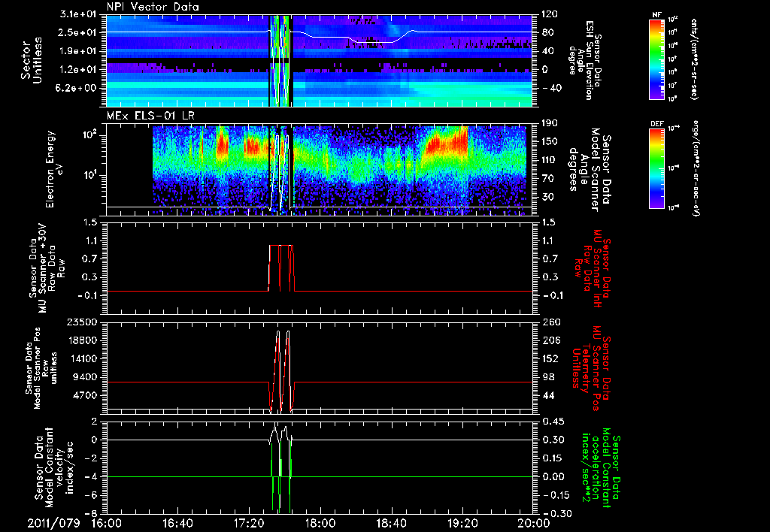
Task: Click the 10¹ electron energy tick label
Action: click(x=92, y=175)
